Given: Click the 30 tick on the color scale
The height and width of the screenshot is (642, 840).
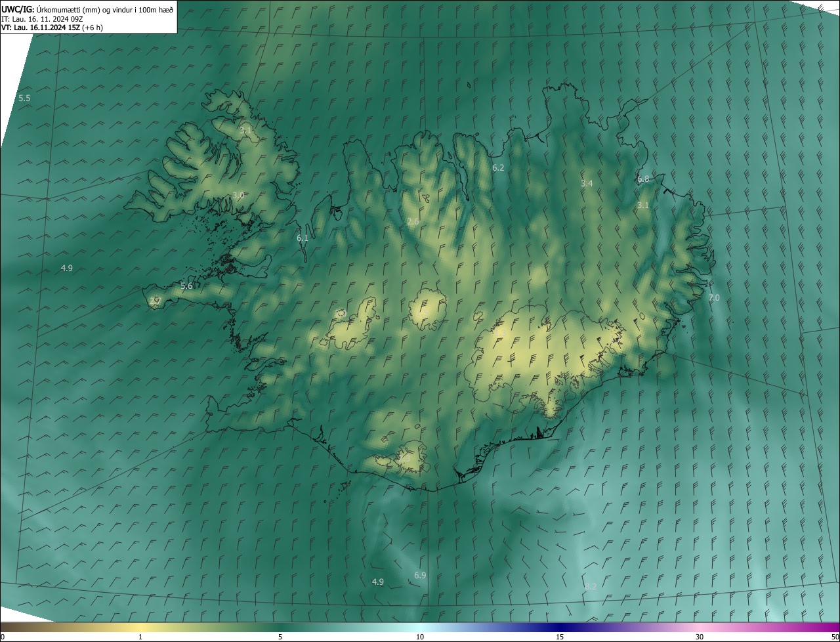Looking at the screenshot, I should click(x=700, y=637).
